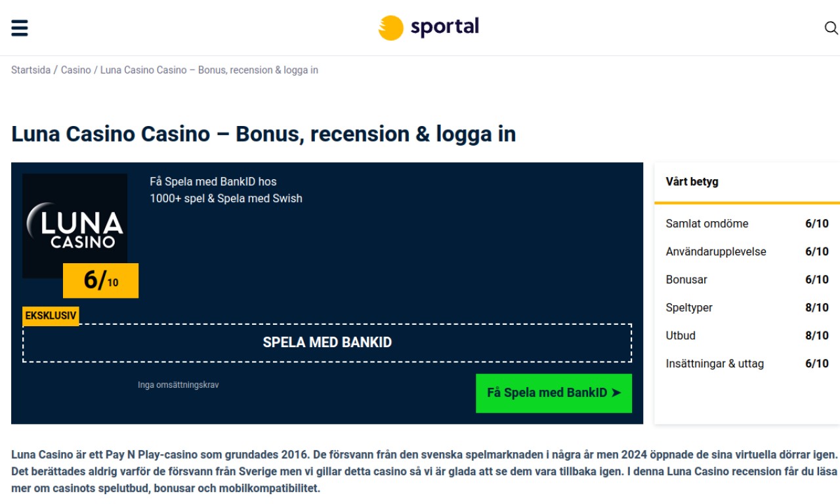
Task: Click the Luna Casino Casino page title
Action: [264, 134]
